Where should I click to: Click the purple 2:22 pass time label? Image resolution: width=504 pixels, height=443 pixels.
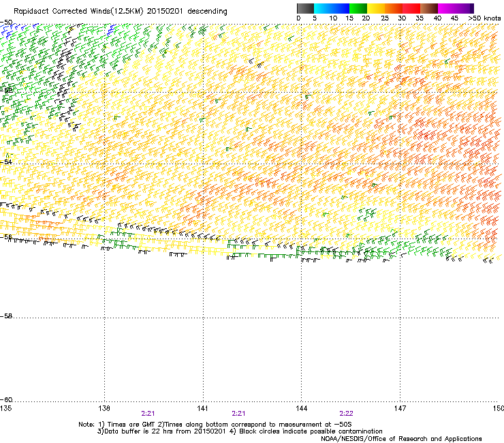346,414
